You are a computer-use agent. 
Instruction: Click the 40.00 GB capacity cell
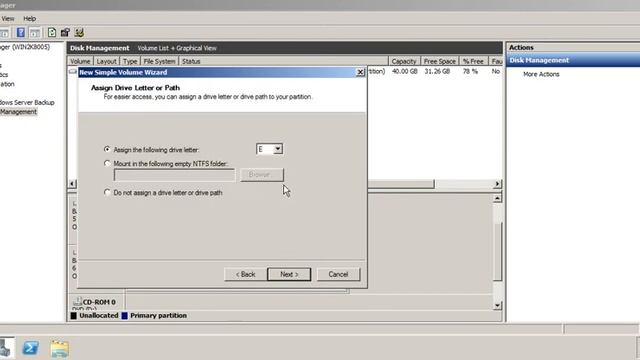pos(404,71)
